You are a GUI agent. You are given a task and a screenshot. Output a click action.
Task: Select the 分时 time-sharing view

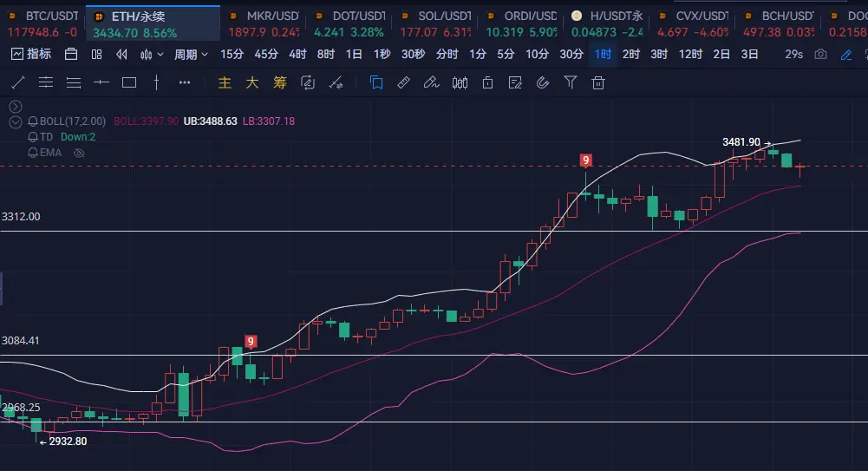coord(447,55)
